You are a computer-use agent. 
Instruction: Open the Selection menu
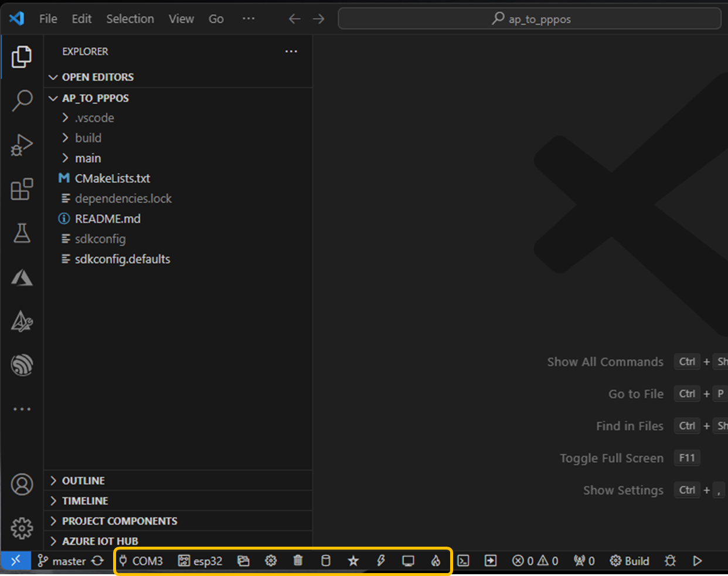coord(130,19)
